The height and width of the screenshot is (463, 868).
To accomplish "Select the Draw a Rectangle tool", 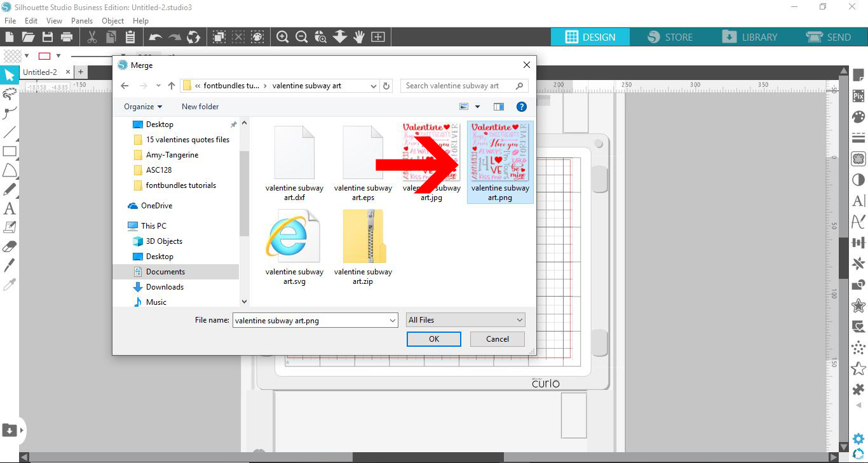I will pyautogui.click(x=10, y=151).
